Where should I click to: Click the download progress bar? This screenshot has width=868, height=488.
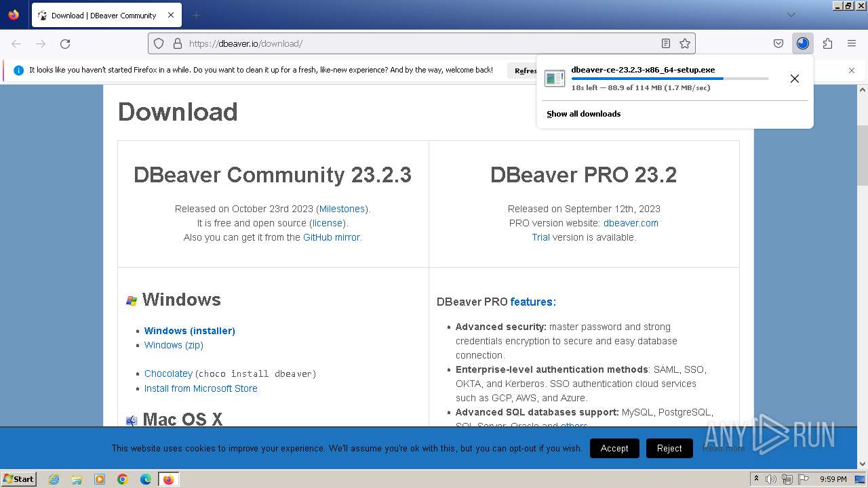tap(670, 79)
